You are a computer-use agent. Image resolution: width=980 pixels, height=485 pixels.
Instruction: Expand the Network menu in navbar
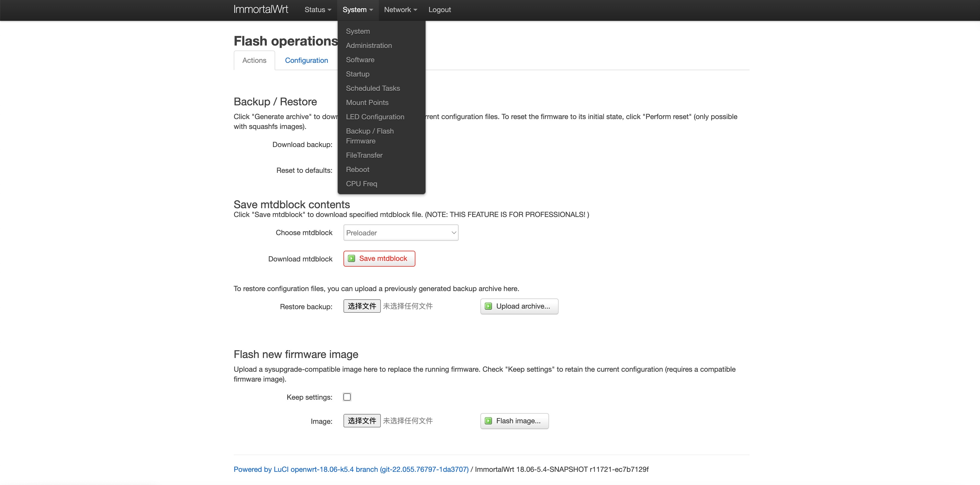pyautogui.click(x=400, y=10)
